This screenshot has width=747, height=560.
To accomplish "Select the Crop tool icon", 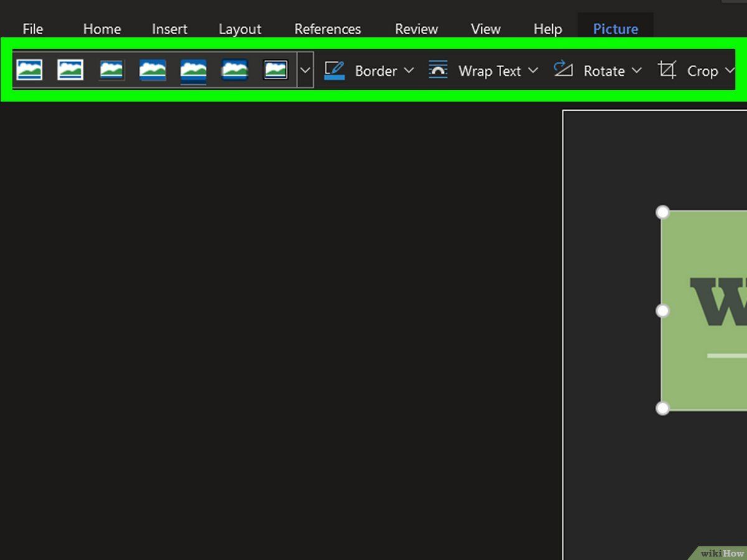I will tap(667, 70).
